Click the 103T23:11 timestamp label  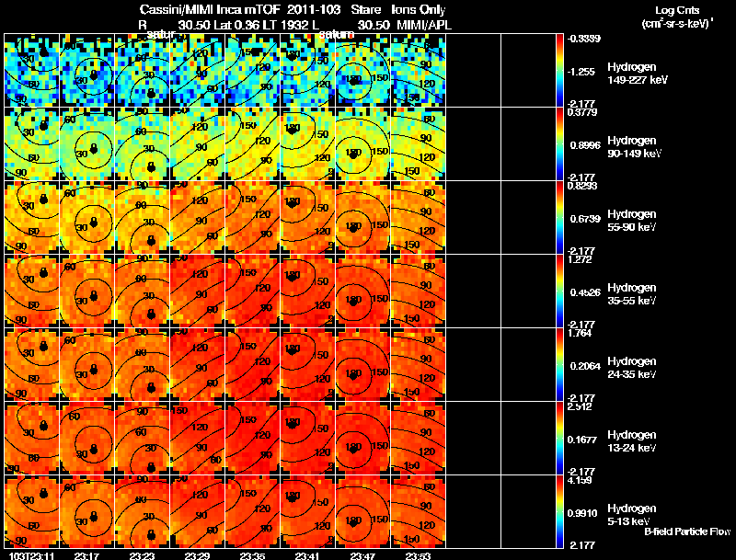pyautogui.click(x=31, y=555)
